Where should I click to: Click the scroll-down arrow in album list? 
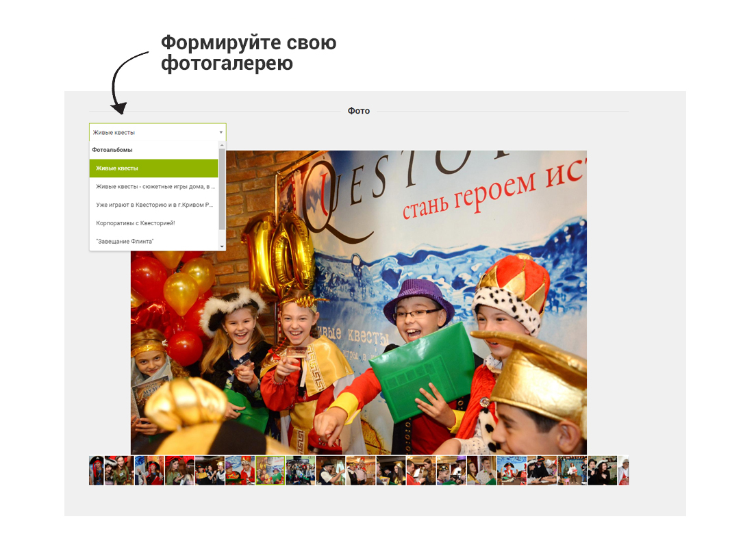(222, 246)
